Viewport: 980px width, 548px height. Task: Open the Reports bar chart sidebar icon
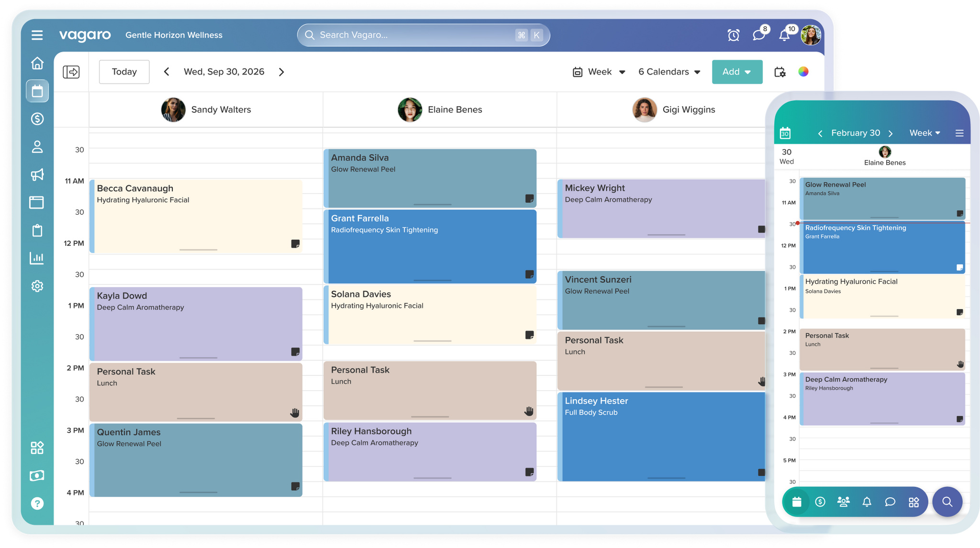pyautogui.click(x=37, y=258)
